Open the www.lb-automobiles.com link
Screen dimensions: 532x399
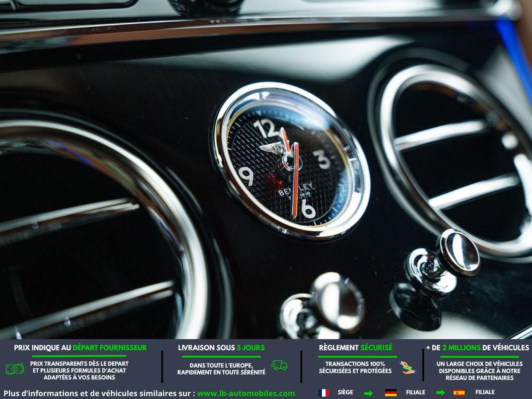point(246,393)
